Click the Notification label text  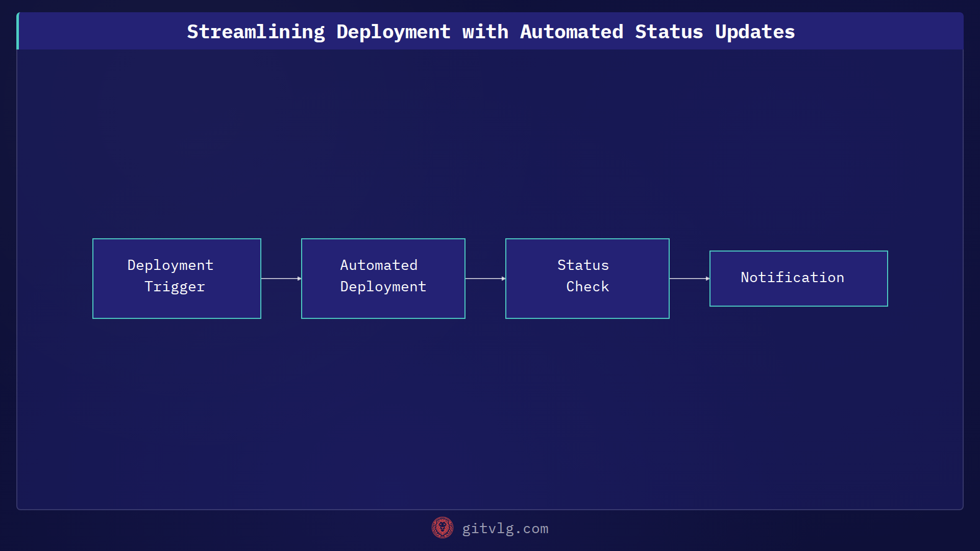point(792,277)
